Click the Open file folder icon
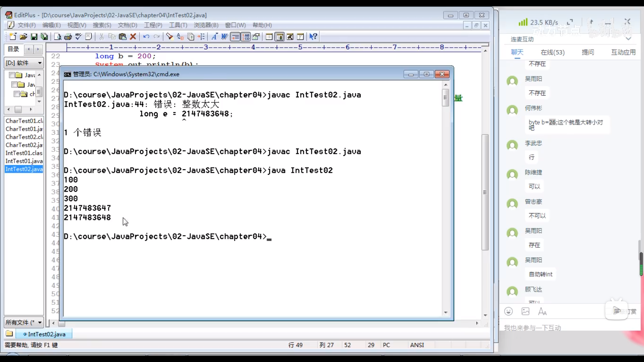644x362 pixels. pyautogui.click(x=23, y=37)
